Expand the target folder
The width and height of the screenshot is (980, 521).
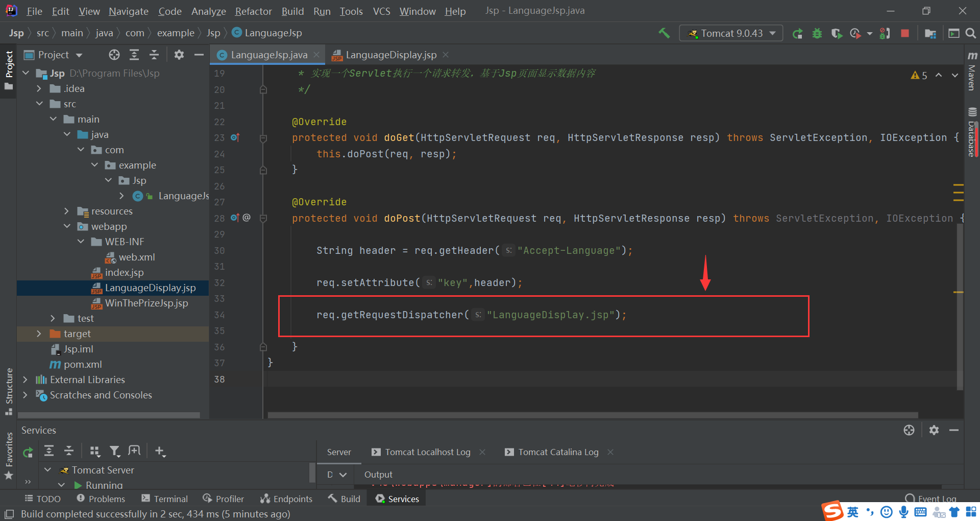[39, 334]
